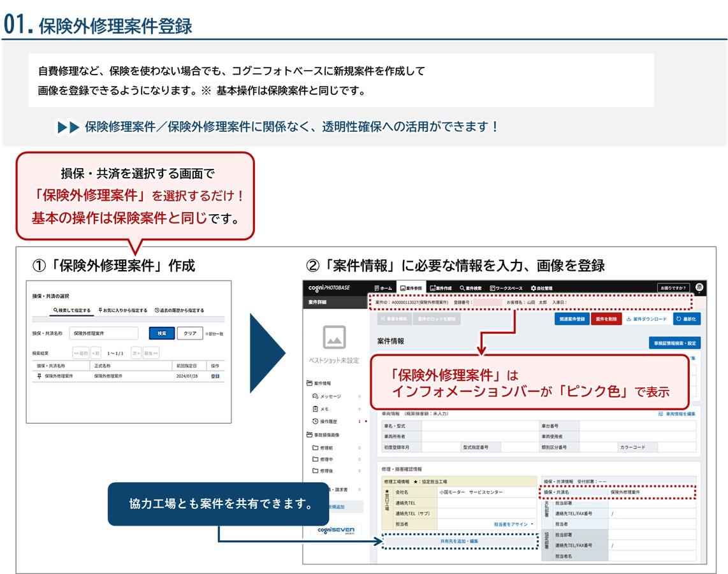This screenshot has height=574, width=728.
Task: Click inside the 損保・共済名称 input field
Action: (x=105, y=333)
